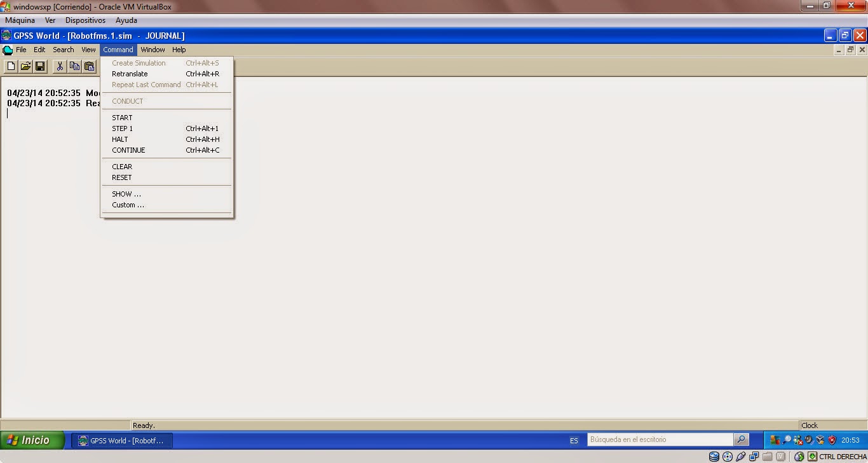Viewport: 868px width, 463px height.
Task: Click the VirtualBox virtualization chip status icon
Action: click(x=780, y=456)
